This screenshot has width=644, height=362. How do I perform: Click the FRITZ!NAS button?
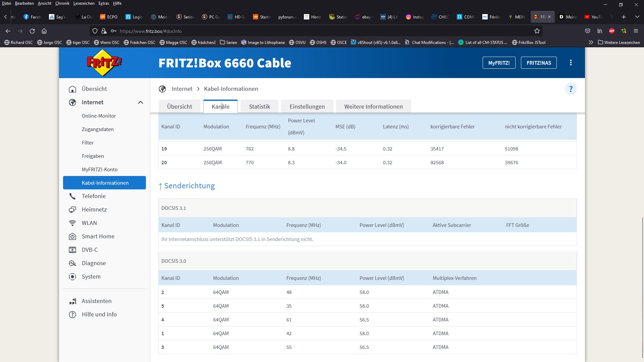(x=539, y=63)
